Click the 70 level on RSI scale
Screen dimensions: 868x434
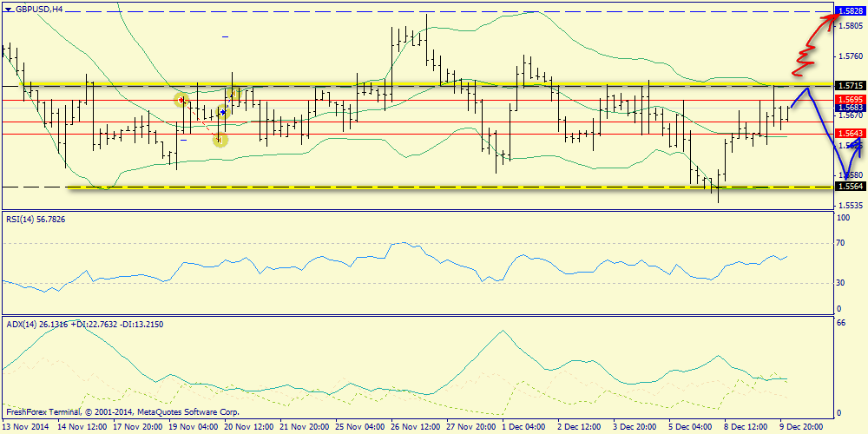[x=841, y=243]
